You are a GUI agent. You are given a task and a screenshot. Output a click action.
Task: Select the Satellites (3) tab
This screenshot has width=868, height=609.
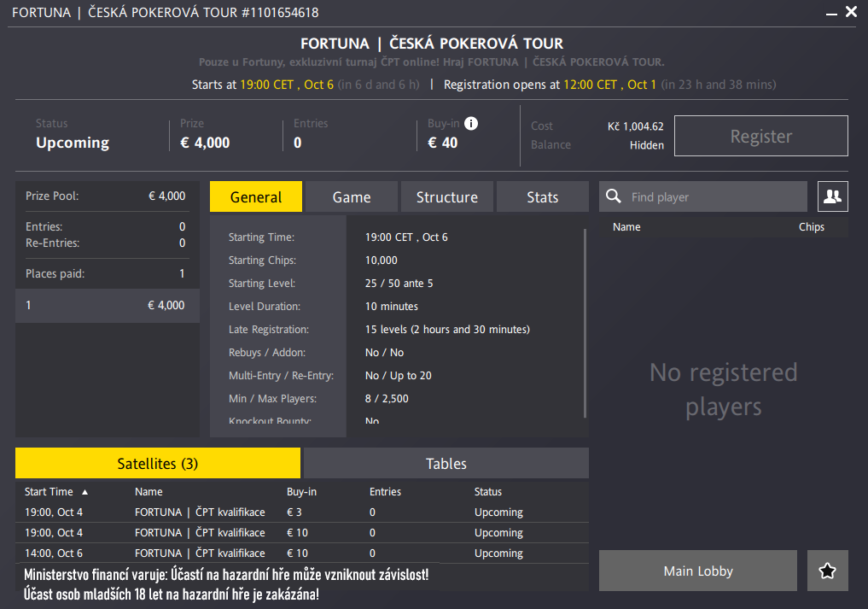[x=158, y=463]
